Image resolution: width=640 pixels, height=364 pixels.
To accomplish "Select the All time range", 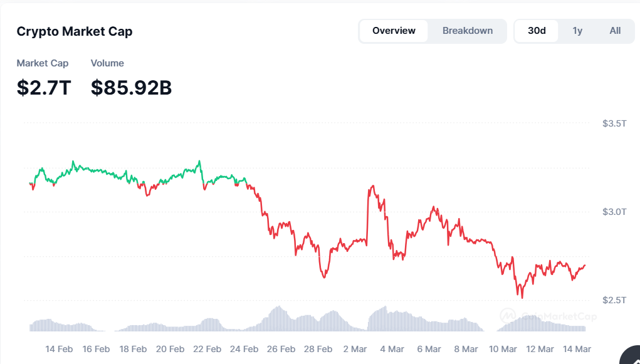I will pos(615,31).
